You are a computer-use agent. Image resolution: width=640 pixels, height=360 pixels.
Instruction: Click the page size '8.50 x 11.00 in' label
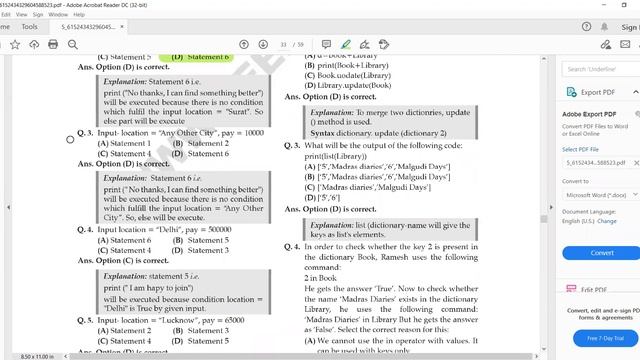37,356
